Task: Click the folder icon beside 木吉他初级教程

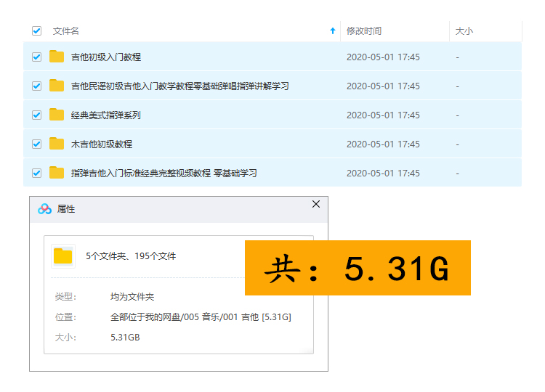Action: pos(57,144)
